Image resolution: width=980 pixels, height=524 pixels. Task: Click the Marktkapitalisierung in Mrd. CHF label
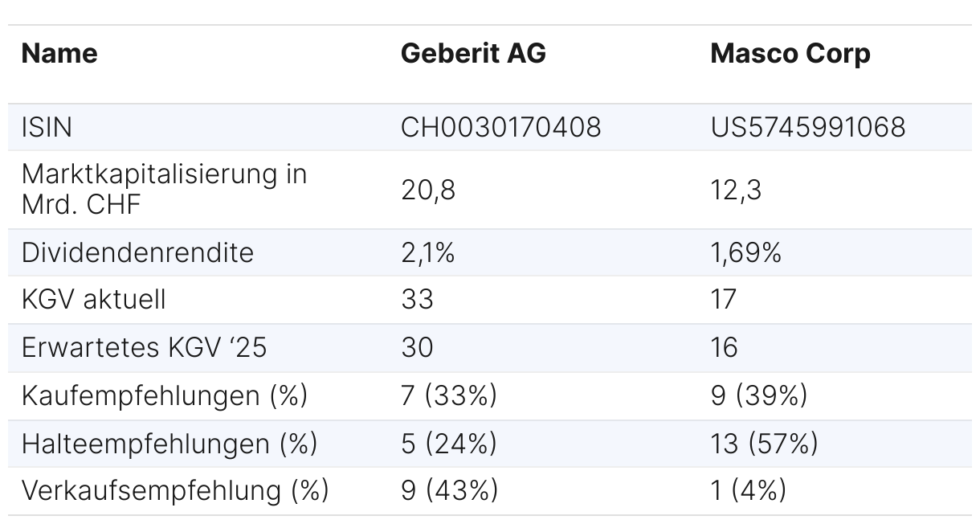click(164, 189)
